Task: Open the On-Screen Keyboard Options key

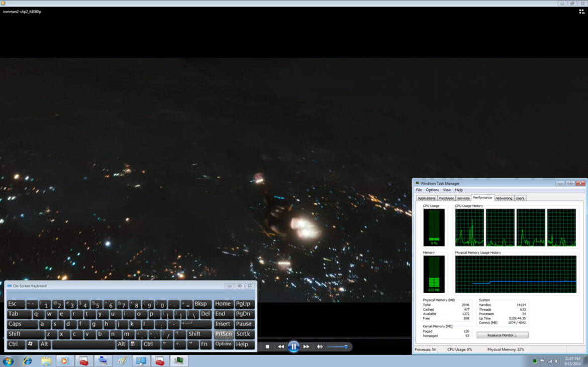Action: click(x=224, y=344)
